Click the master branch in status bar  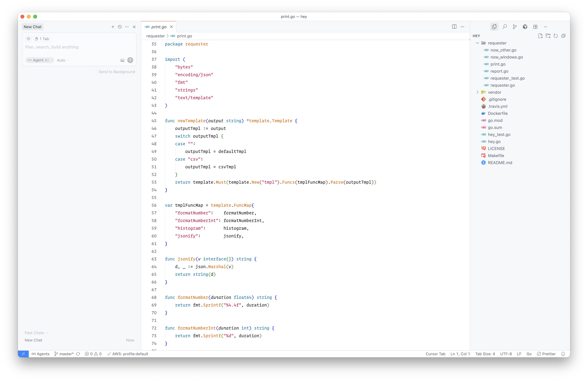coord(64,354)
